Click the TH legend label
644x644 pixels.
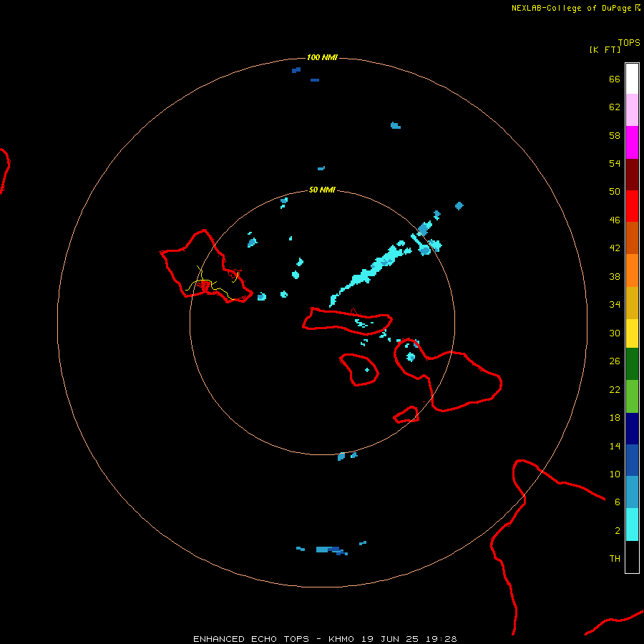pyautogui.click(x=615, y=559)
